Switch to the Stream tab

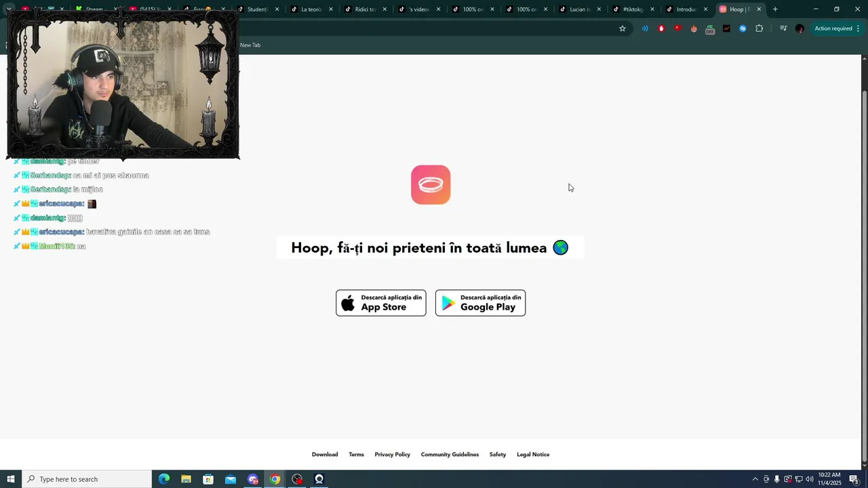[94, 9]
